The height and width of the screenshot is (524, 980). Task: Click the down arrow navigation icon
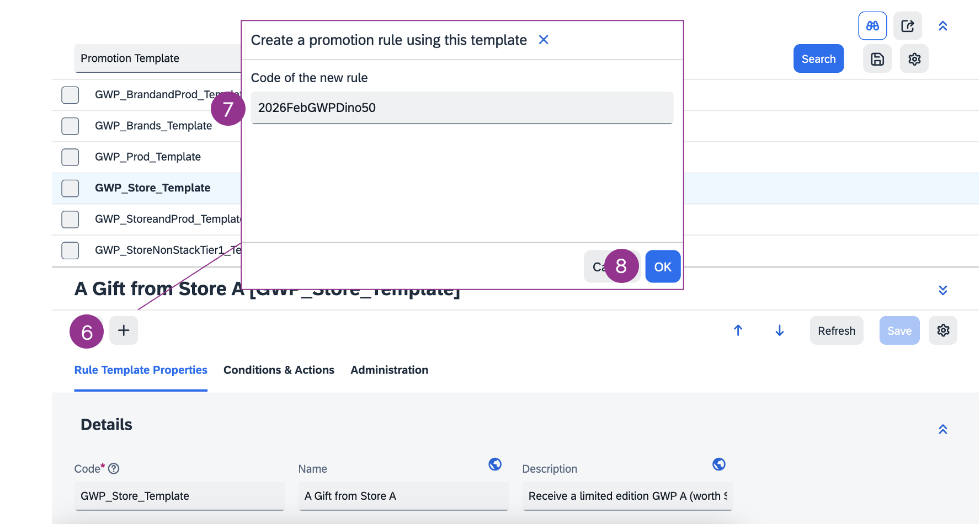(779, 330)
